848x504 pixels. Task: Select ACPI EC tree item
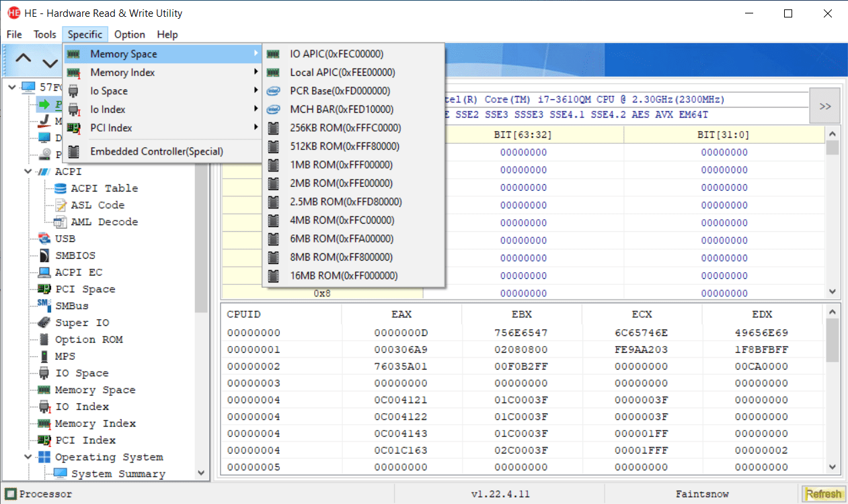pyautogui.click(x=78, y=272)
